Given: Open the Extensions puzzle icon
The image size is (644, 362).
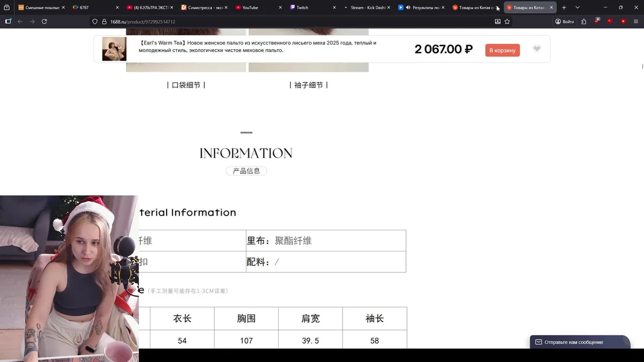Looking at the screenshot, I should [x=584, y=22].
